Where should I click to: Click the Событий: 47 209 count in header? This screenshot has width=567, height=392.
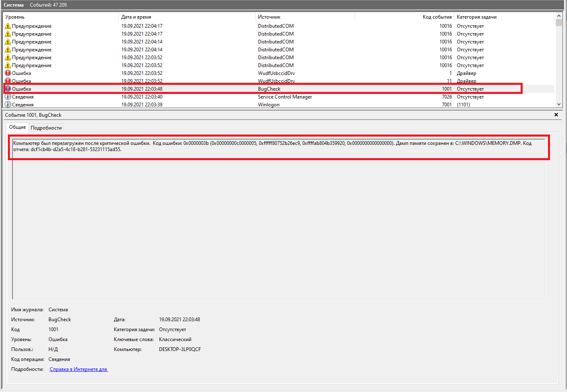point(48,5)
